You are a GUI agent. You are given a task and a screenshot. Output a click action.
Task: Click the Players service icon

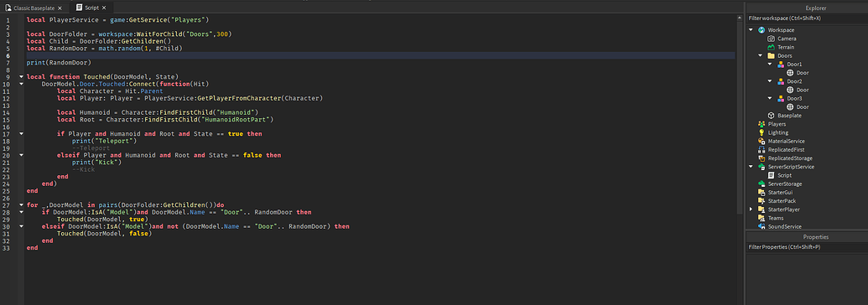click(x=761, y=124)
